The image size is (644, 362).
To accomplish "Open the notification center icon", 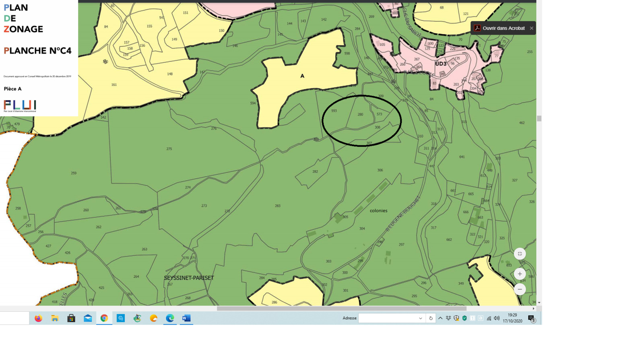I will (x=531, y=319).
